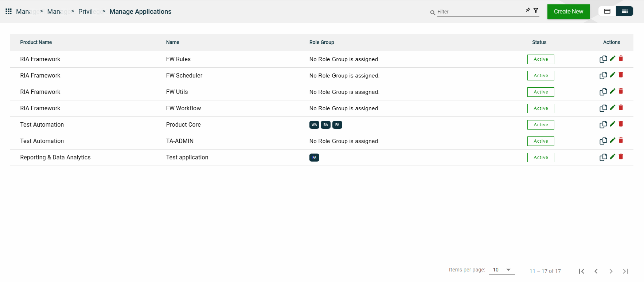Viewport: 644px width, 282px height.
Task: Go to the previous page
Action: tap(596, 271)
